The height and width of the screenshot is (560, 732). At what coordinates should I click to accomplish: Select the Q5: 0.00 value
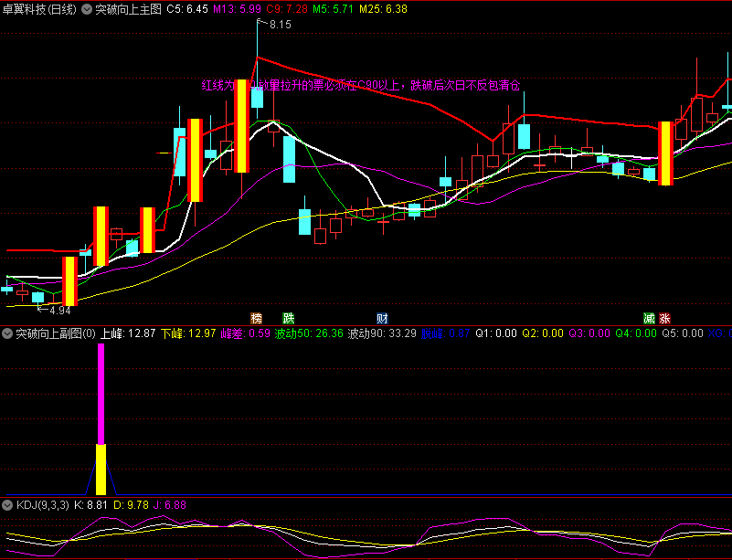pos(683,333)
